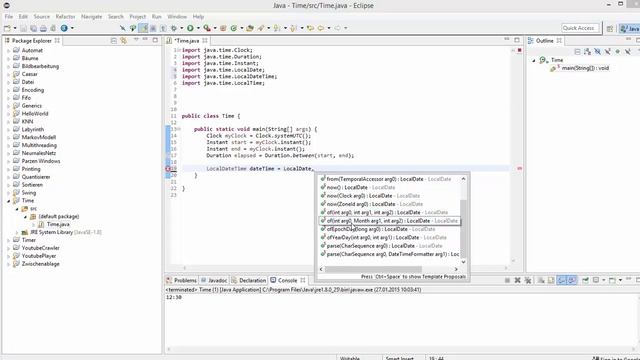The image size is (640, 360).
Task: Click the Outline collapse all icon
Action: [x=577, y=51]
